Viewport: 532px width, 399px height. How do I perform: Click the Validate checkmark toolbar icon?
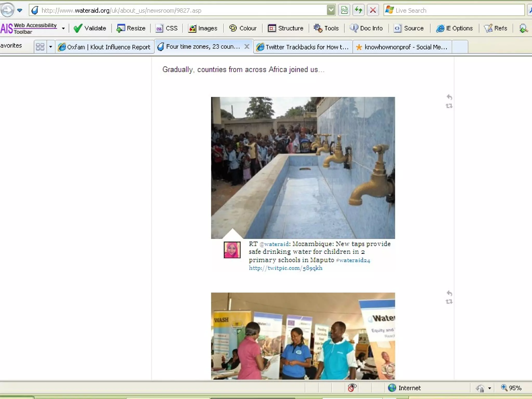click(78, 28)
